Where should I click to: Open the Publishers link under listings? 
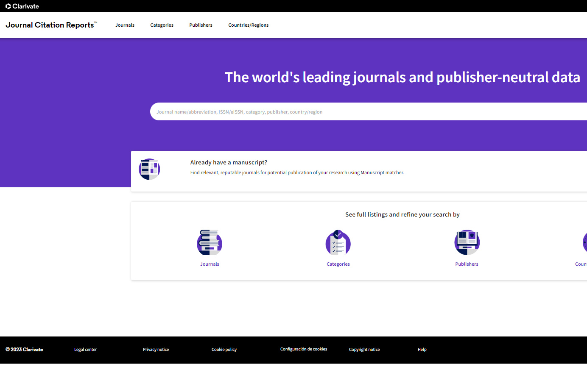(x=467, y=264)
